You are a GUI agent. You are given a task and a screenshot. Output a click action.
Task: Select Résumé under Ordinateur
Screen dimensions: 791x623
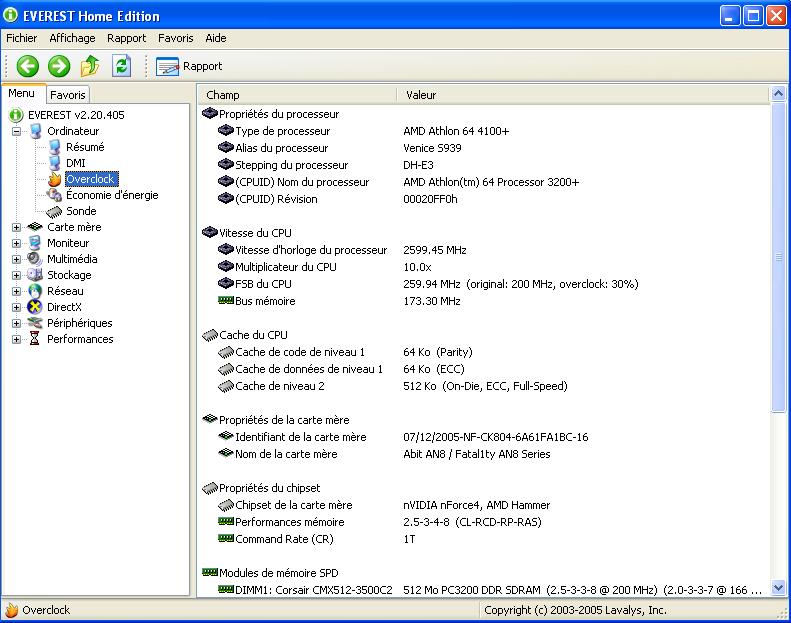pos(85,147)
